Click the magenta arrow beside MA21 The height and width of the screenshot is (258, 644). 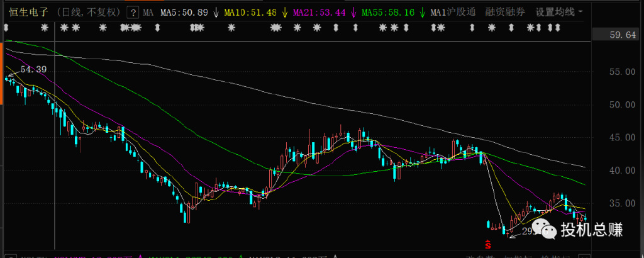click(353, 12)
